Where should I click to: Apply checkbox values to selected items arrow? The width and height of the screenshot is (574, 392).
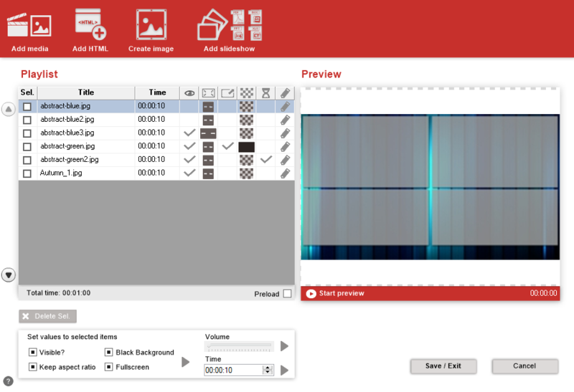[x=186, y=362]
